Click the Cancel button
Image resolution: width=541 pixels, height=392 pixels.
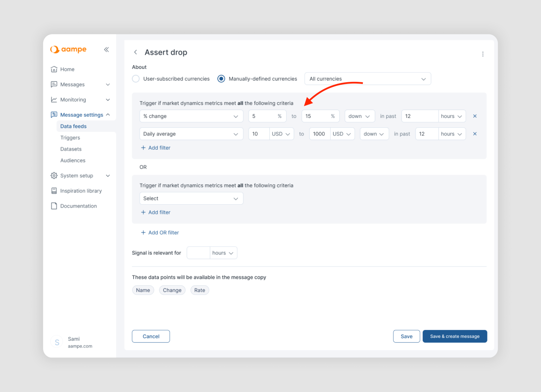tap(151, 336)
